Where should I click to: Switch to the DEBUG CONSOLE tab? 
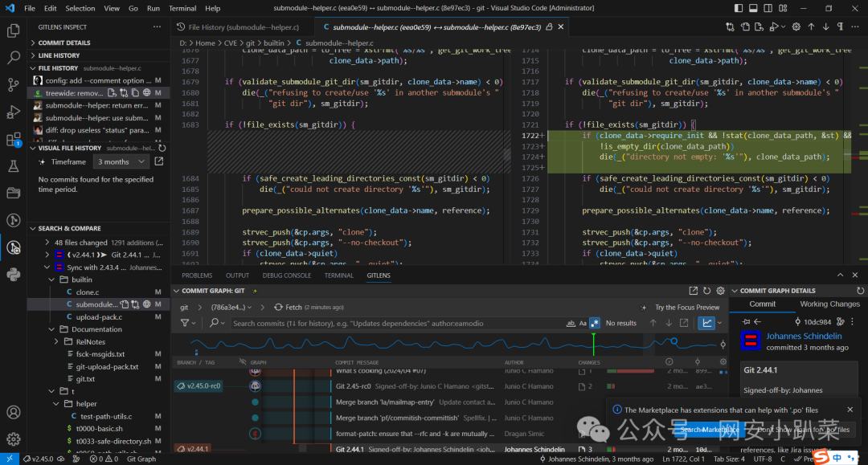287,275
